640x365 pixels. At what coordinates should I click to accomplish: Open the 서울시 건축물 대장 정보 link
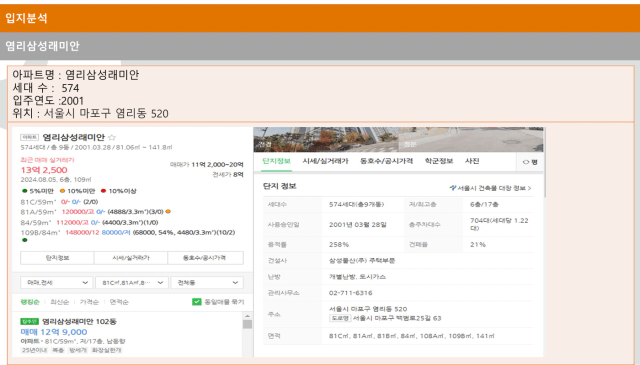(x=490, y=188)
